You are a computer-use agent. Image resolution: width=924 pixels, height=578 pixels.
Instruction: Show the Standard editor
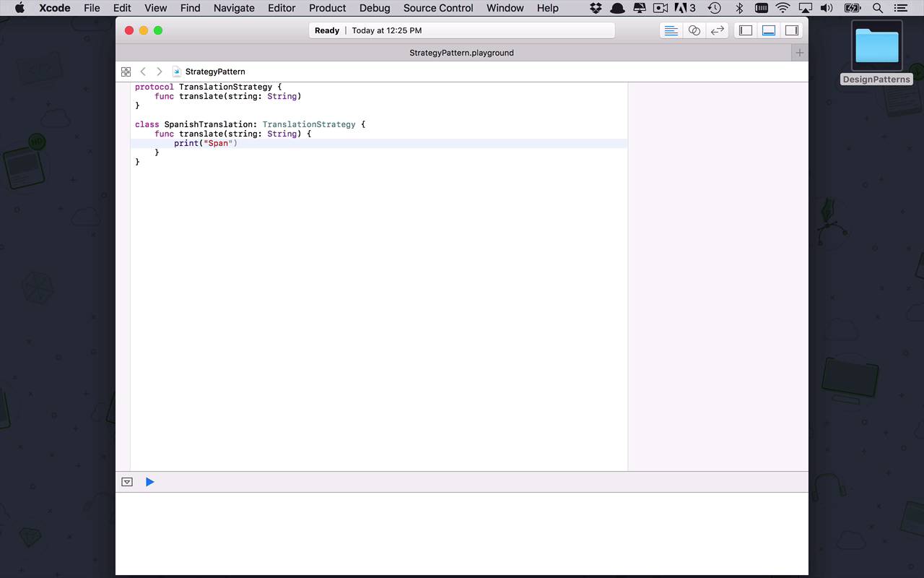[671, 30]
